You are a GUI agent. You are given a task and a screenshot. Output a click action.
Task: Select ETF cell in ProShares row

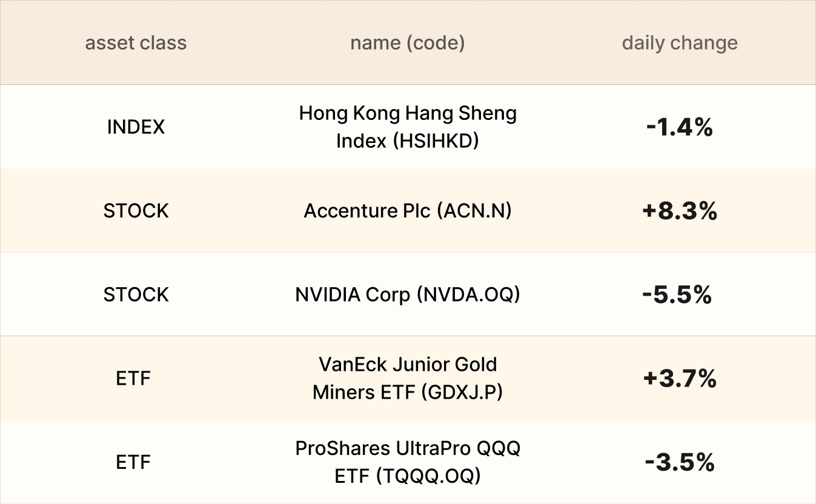(x=133, y=462)
